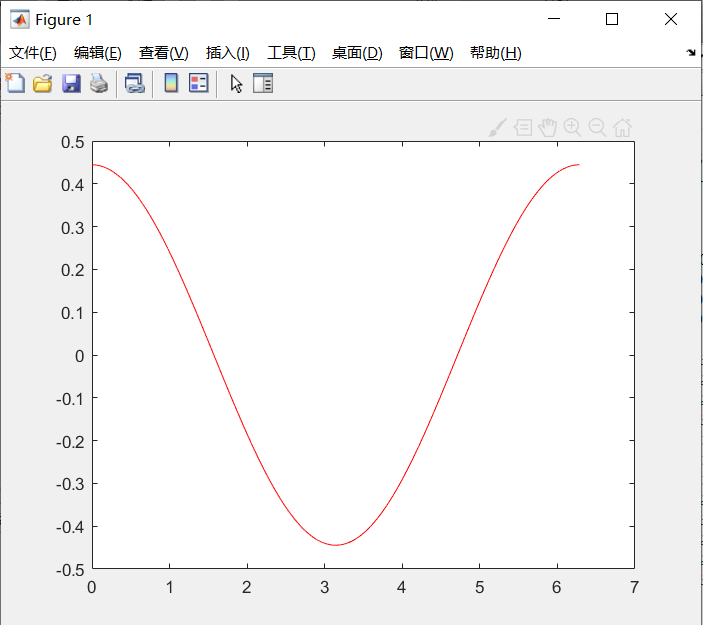This screenshot has width=703, height=625.
Task: Click the MATLAB logo in title bar
Action: 20,19
